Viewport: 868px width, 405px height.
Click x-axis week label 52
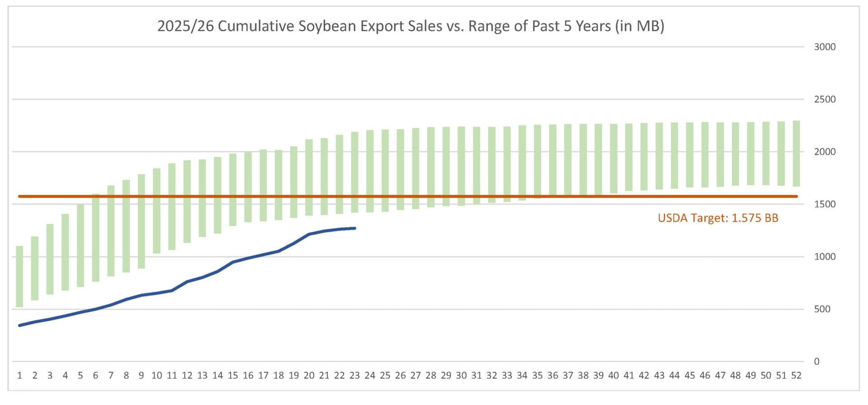pyautogui.click(x=796, y=376)
